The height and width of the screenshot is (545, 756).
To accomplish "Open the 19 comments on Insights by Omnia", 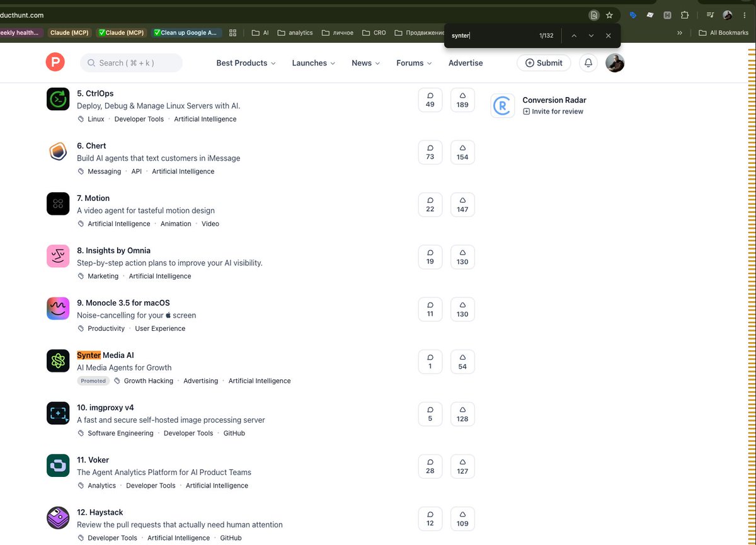I will 430,257.
